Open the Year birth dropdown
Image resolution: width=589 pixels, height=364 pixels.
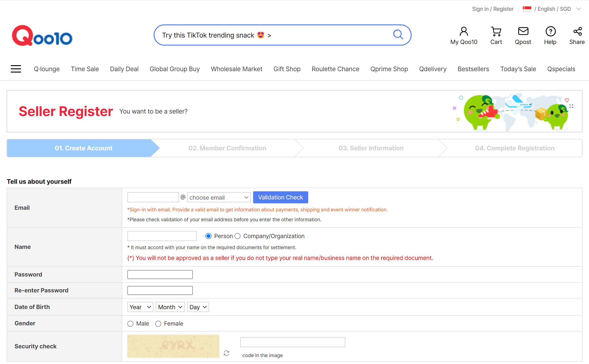140,307
